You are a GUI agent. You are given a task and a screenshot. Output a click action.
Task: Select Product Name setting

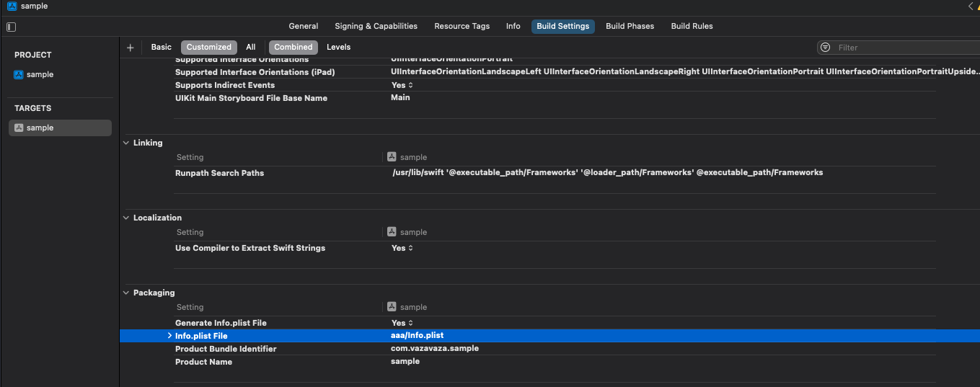point(203,362)
